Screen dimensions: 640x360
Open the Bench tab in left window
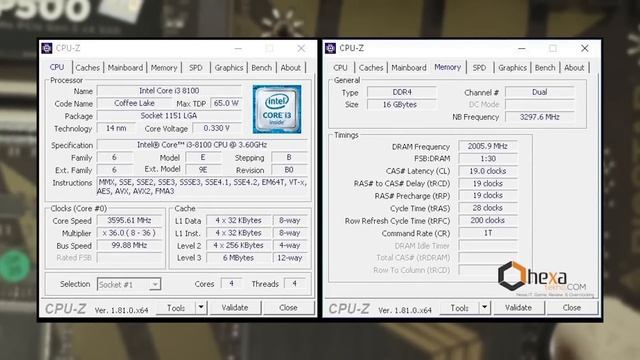coord(261,68)
